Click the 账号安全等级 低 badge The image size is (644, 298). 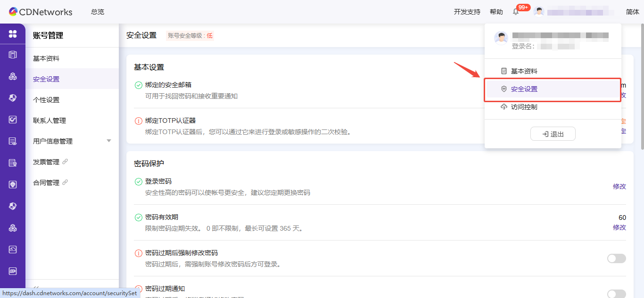pos(190,35)
